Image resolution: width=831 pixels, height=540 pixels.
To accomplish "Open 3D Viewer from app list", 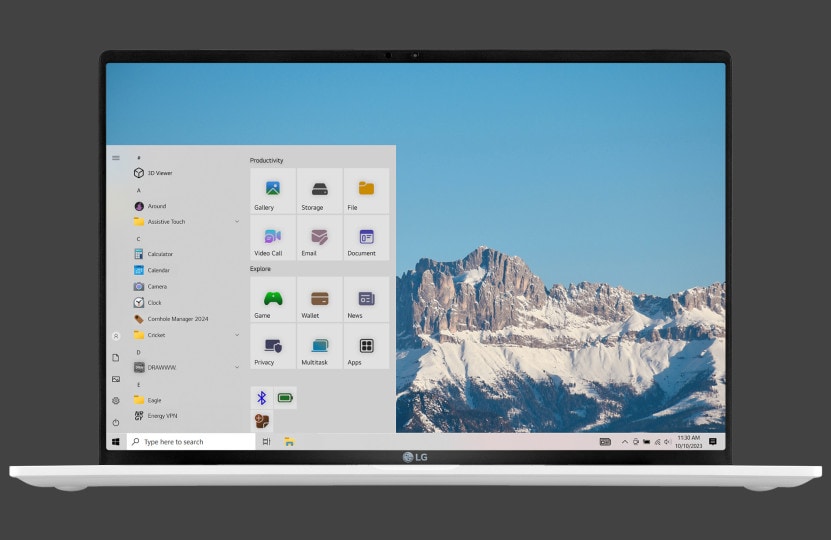I will (x=159, y=173).
